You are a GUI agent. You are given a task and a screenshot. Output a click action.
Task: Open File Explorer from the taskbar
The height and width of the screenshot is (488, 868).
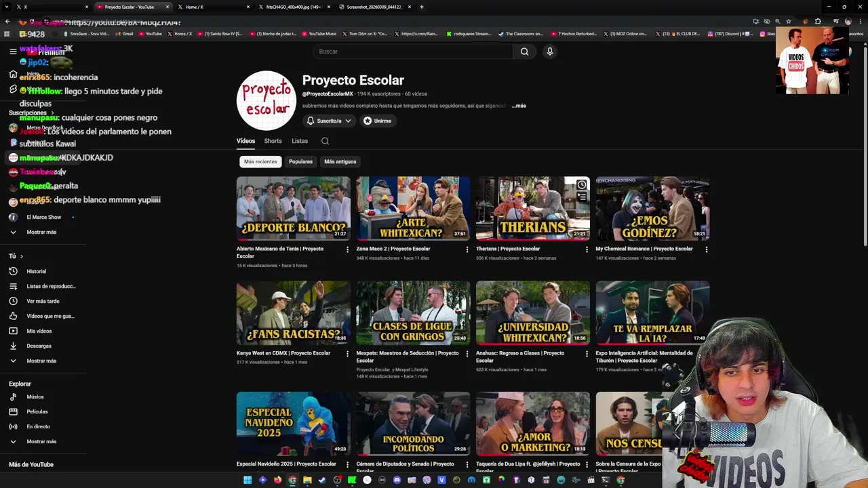coord(307,480)
